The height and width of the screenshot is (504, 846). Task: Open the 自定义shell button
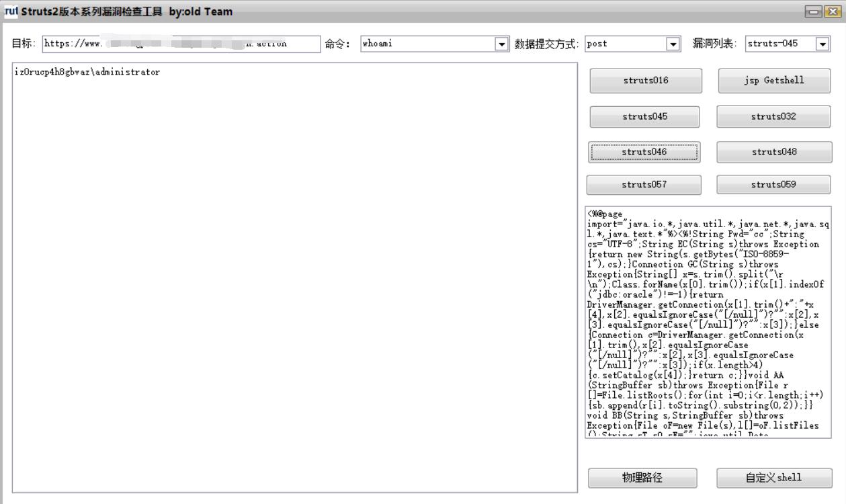click(774, 478)
